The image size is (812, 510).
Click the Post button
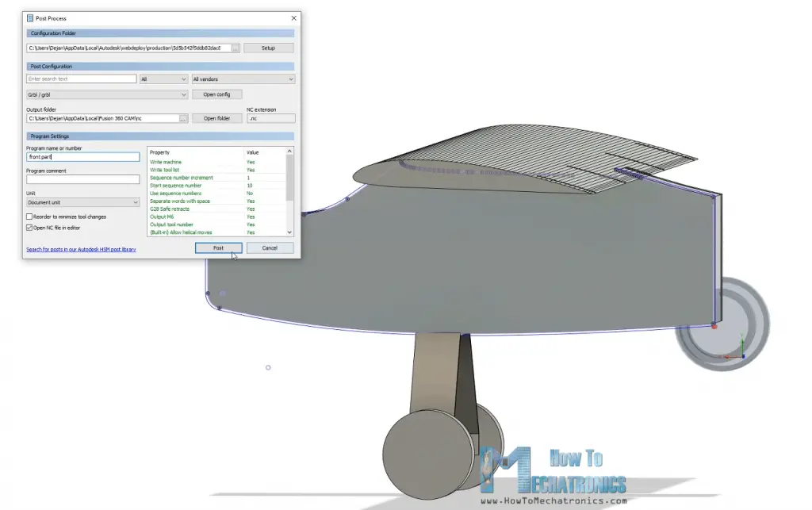click(x=218, y=247)
